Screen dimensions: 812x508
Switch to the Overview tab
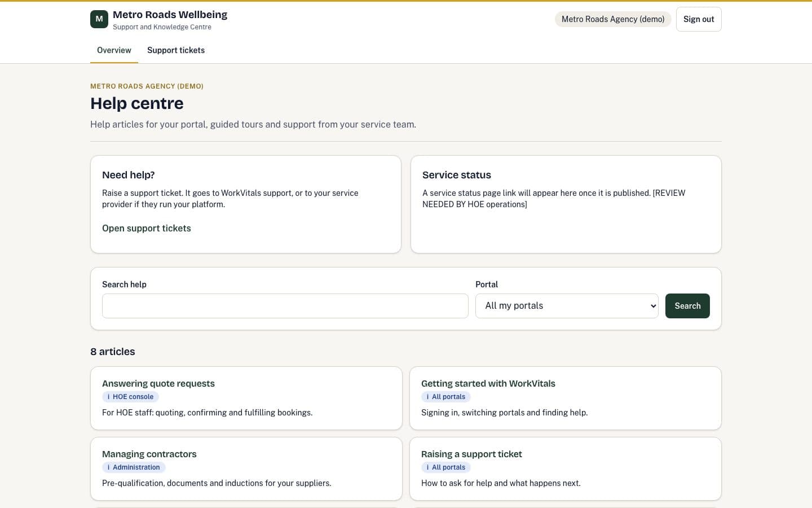pyautogui.click(x=114, y=50)
